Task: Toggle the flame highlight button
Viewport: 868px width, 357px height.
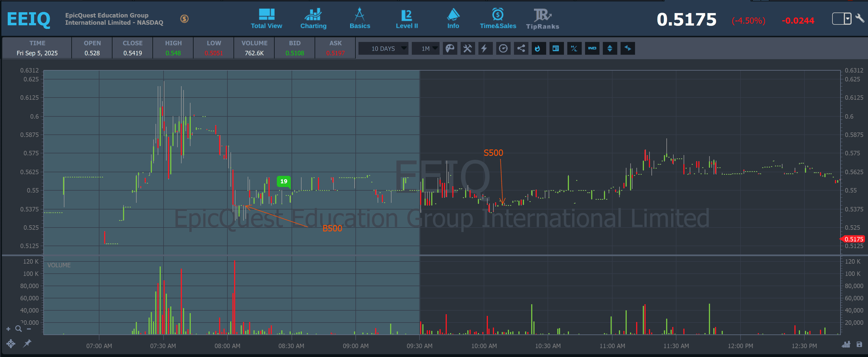Action: (x=538, y=49)
